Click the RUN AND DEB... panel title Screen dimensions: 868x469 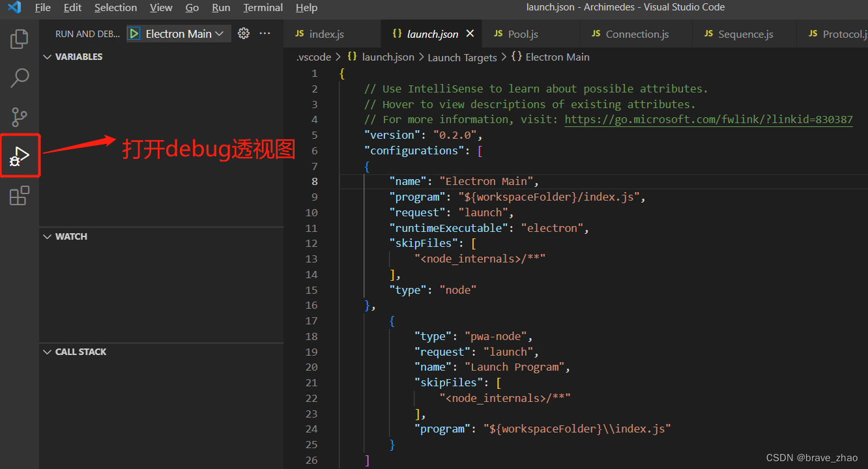[x=87, y=34]
